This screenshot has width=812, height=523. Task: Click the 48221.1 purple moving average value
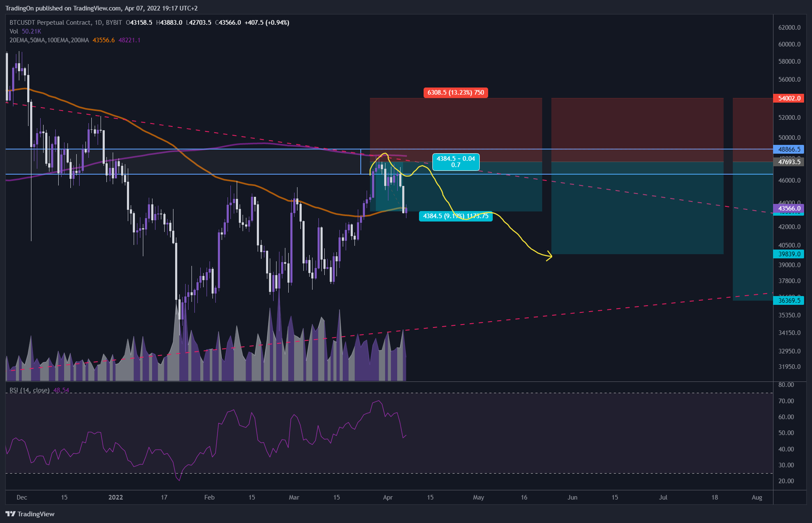click(129, 40)
